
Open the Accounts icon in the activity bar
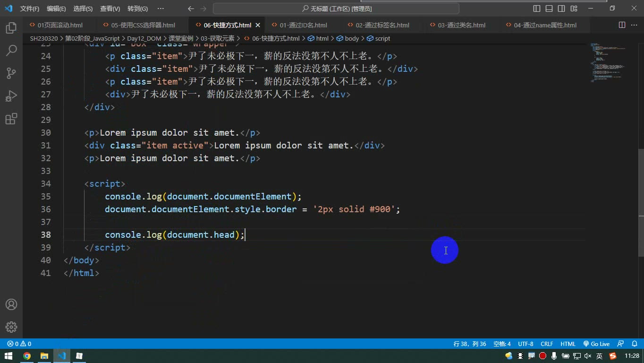pyautogui.click(x=11, y=304)
